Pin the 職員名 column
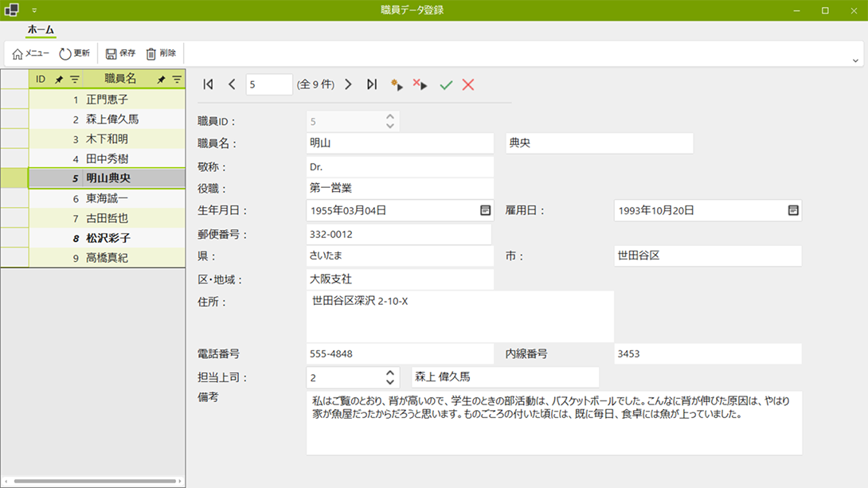Viewport: 868px width, 488px height. 161,79
